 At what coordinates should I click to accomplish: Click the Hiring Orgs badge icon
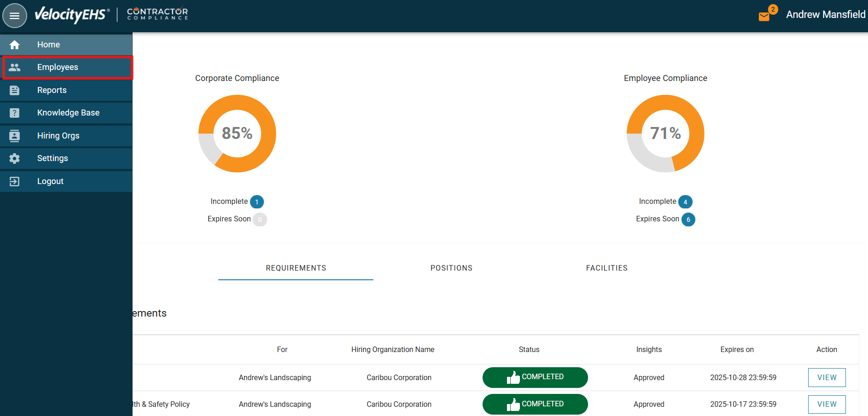[15, 136]
